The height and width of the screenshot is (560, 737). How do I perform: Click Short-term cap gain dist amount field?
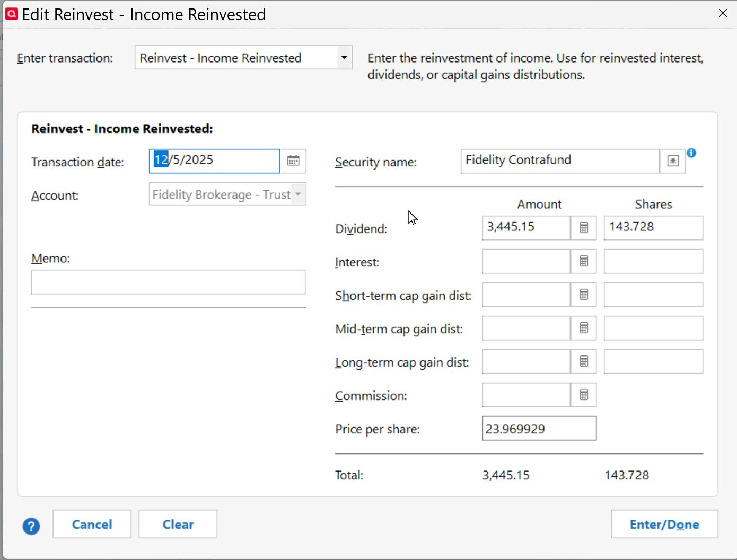coord(526,295)
